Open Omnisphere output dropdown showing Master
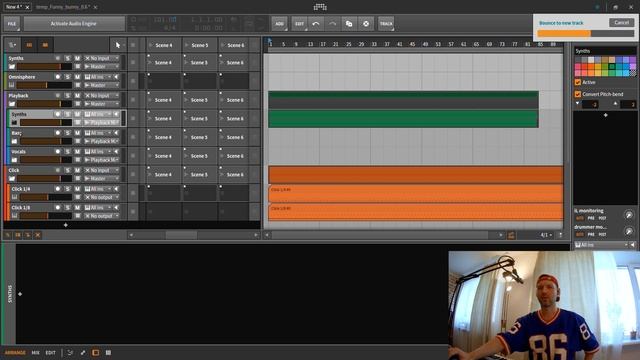Image resolution: width=640 pixels, height=360 pixels. click(x=102, y=85)
